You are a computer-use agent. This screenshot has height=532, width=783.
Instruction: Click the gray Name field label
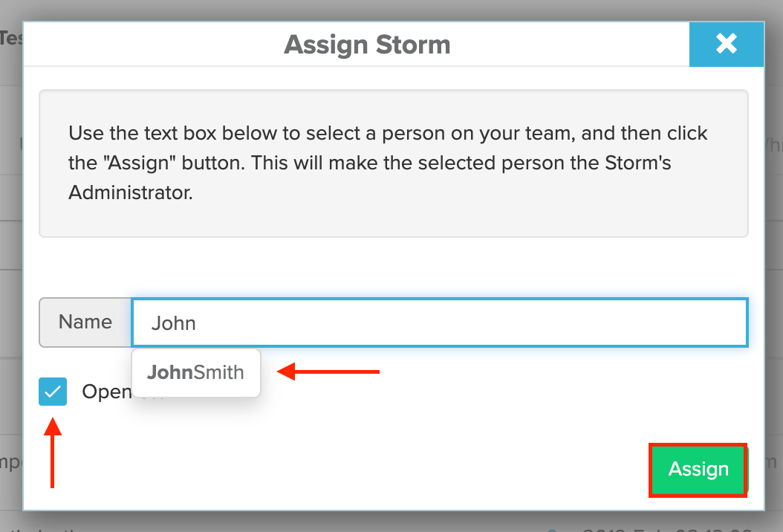coord(85,322)
